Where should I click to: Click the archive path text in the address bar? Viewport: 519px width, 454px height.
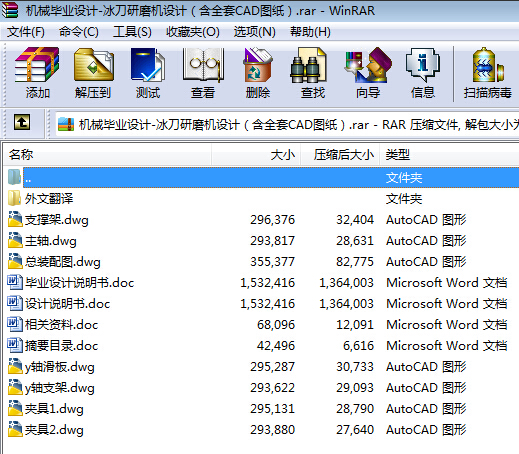pos(299,125)
